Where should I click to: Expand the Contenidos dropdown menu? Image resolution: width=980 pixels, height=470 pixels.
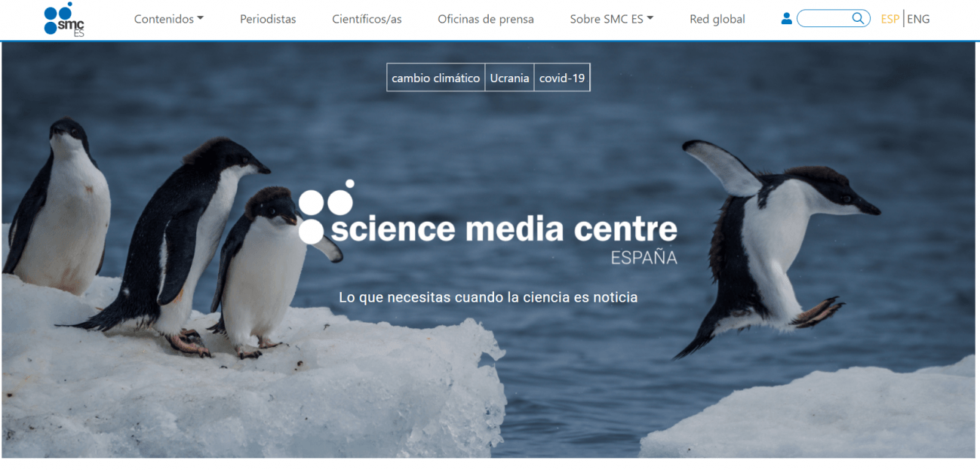(169, 19)
